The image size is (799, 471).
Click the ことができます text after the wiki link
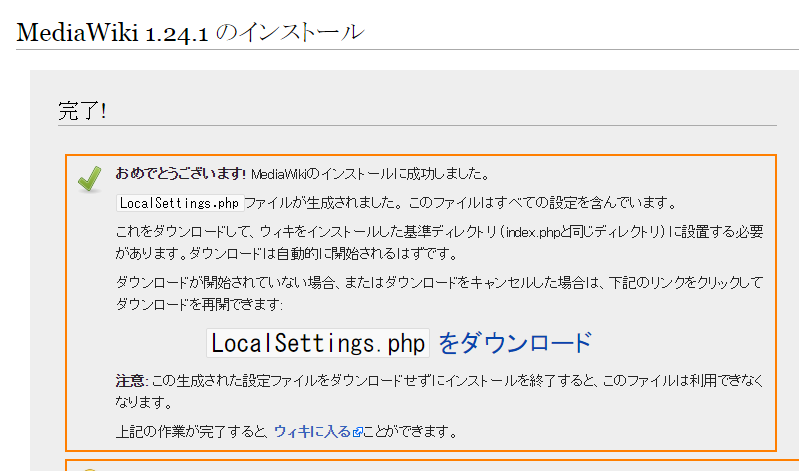coord(410,432)
